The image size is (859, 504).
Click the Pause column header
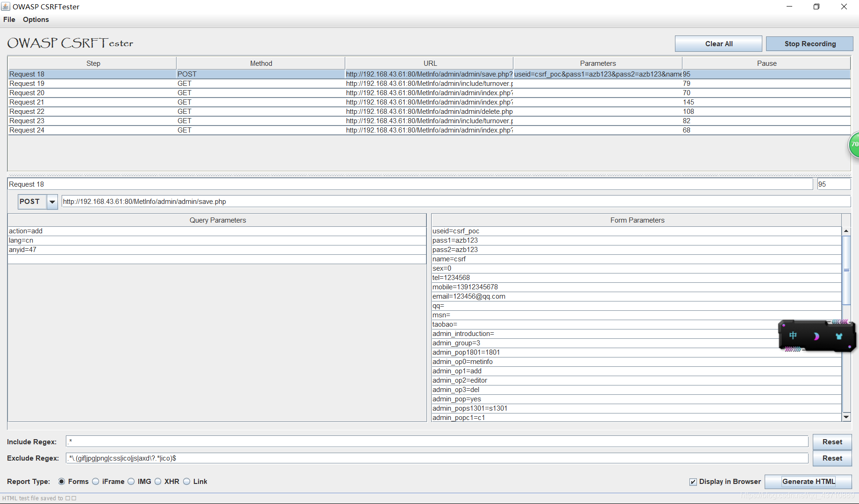tap(767, 63)
